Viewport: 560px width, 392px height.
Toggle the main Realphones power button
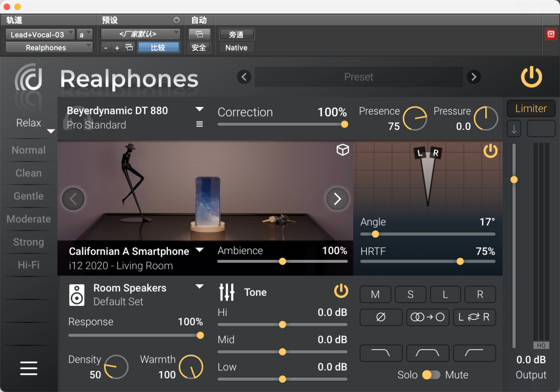tap(531, 77)
